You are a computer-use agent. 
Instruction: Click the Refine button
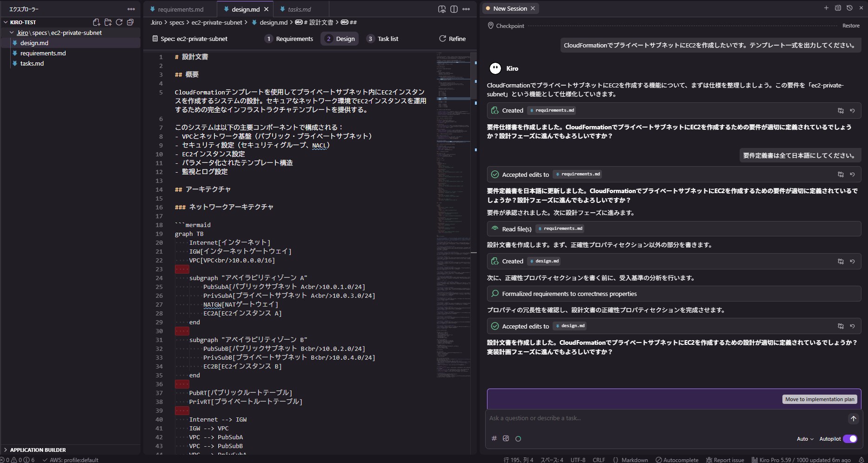coord(452,39)
